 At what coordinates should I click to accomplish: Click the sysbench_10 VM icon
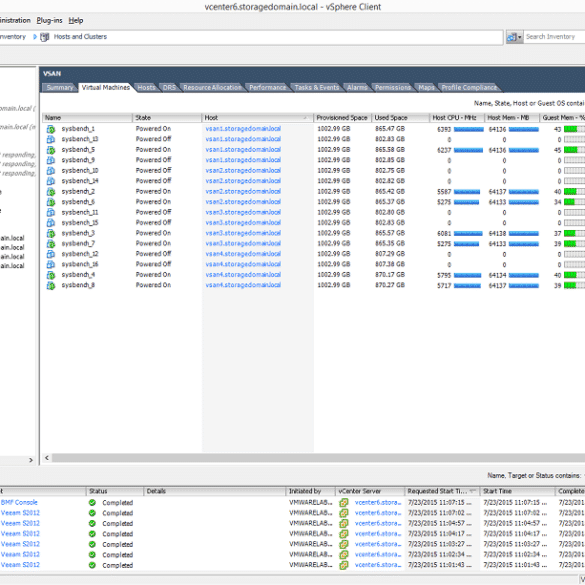pos(51,171)
